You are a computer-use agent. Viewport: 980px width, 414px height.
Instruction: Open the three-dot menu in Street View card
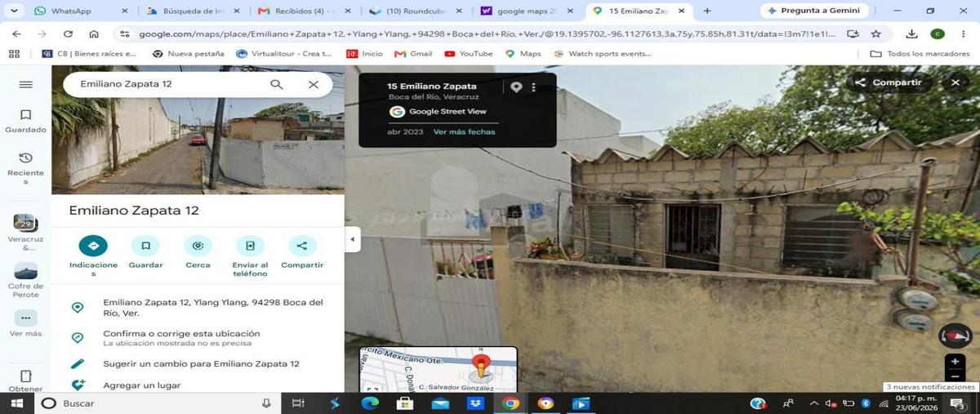point(534,87)
